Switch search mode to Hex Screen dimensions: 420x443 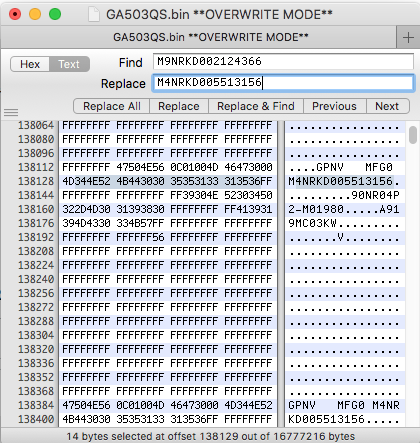pyautogui.click(x=30, y=64)
